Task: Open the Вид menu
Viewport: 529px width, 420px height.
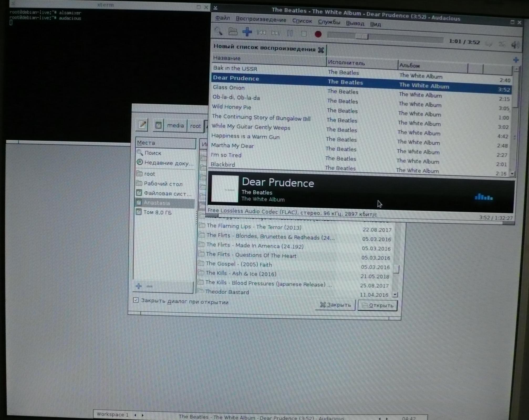Action: coord(375,24)
